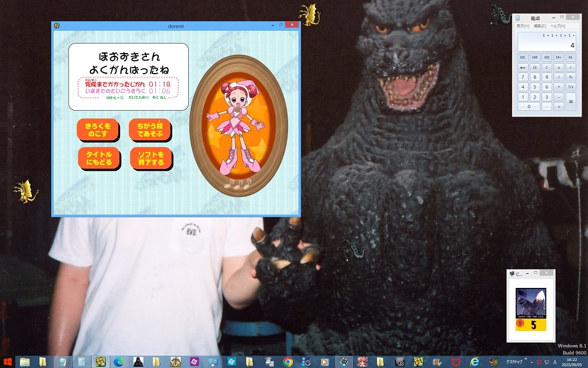Expand the デスクトップ toolbar chevron
The width and height of the screenshot is (588, 368).
click(526, 360)
